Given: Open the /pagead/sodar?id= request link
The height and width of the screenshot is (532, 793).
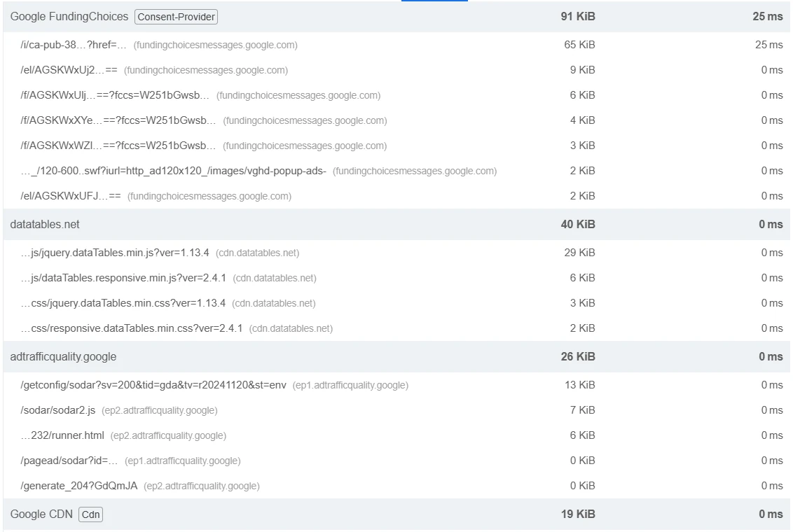Looking at the screenshot, I should click(x=69, y=461).
